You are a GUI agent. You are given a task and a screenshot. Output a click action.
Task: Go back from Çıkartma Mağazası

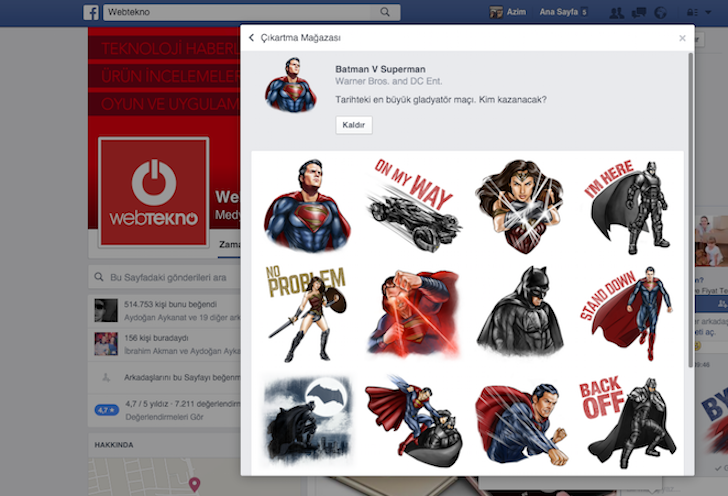click(x=251, y=38)
